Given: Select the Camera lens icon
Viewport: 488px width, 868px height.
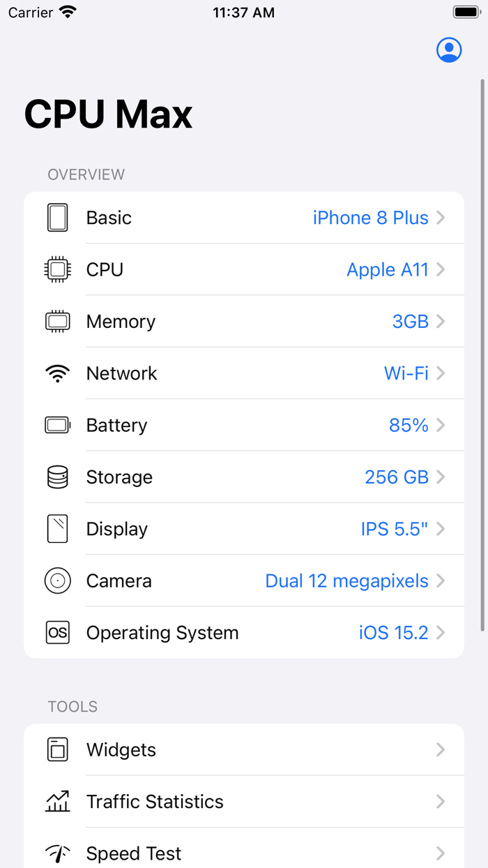Looking at the screenshot, I should (x=57, y=581).
